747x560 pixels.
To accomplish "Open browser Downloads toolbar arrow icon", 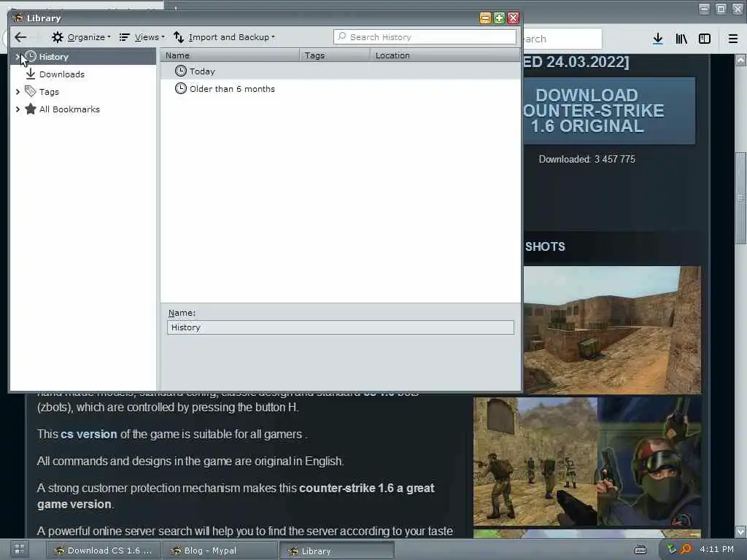I will pyautogui.click(x=658, y=39).
